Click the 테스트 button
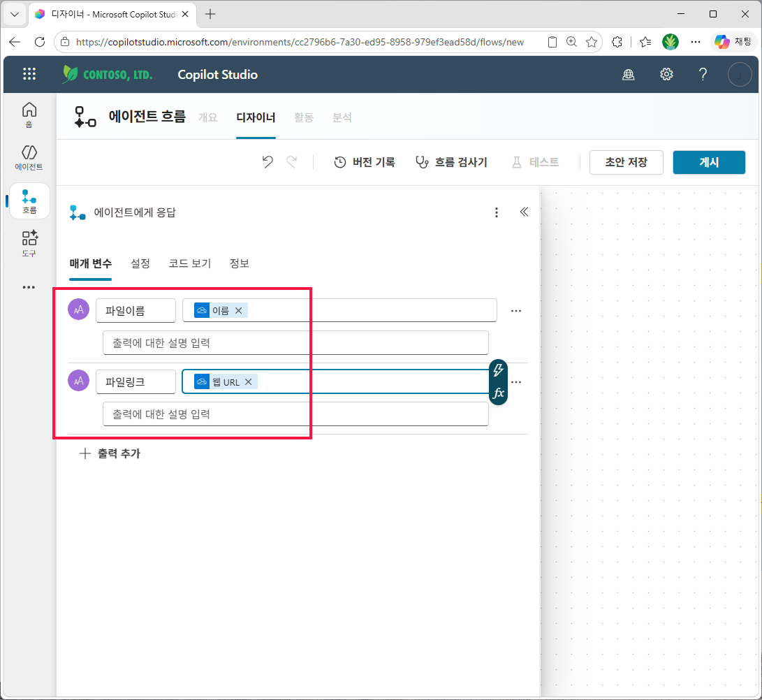Screen dimensions: 762x700 click(535, 162)
